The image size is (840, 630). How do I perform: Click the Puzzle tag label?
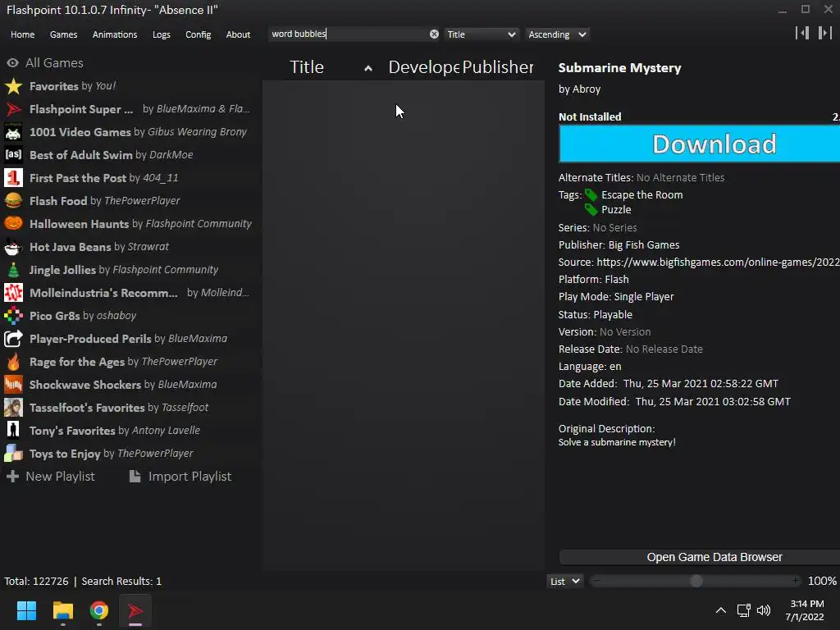click(x=616, y=209)
